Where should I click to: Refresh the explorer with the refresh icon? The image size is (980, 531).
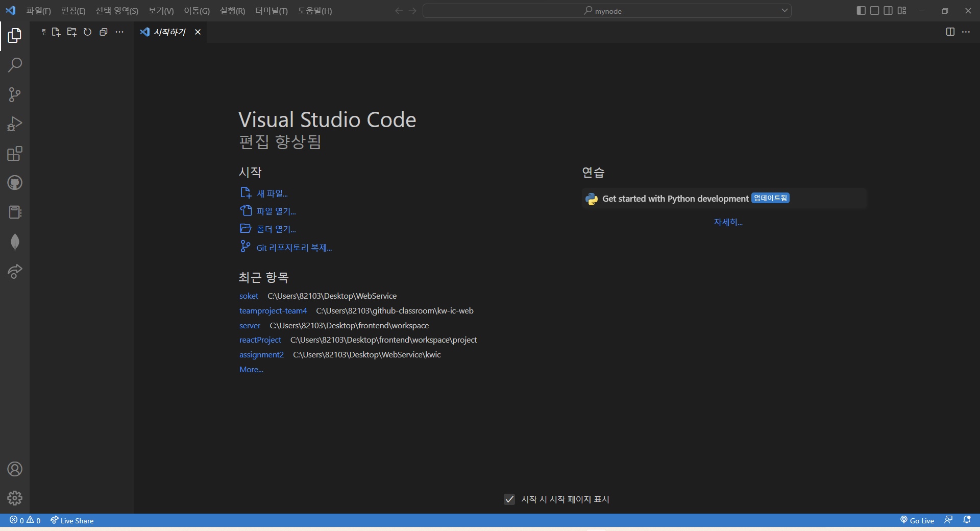(x=88, y=32)
